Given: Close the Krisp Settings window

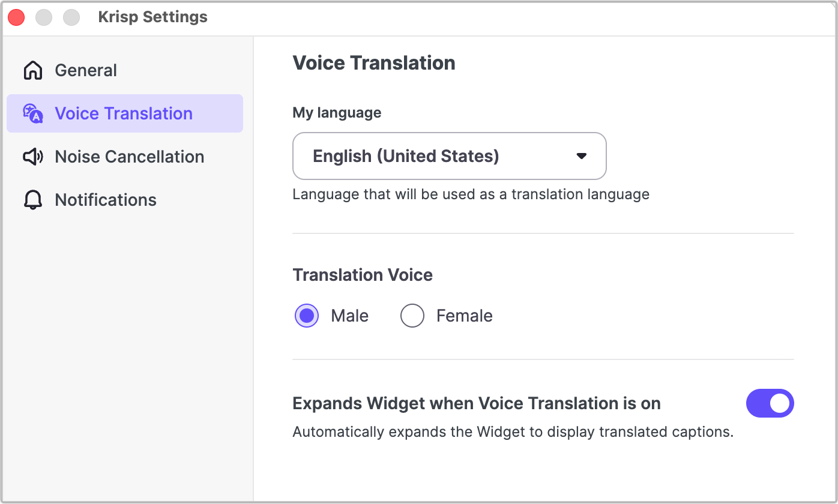Looking at the screenshot, I should click(x=16, y=17).
